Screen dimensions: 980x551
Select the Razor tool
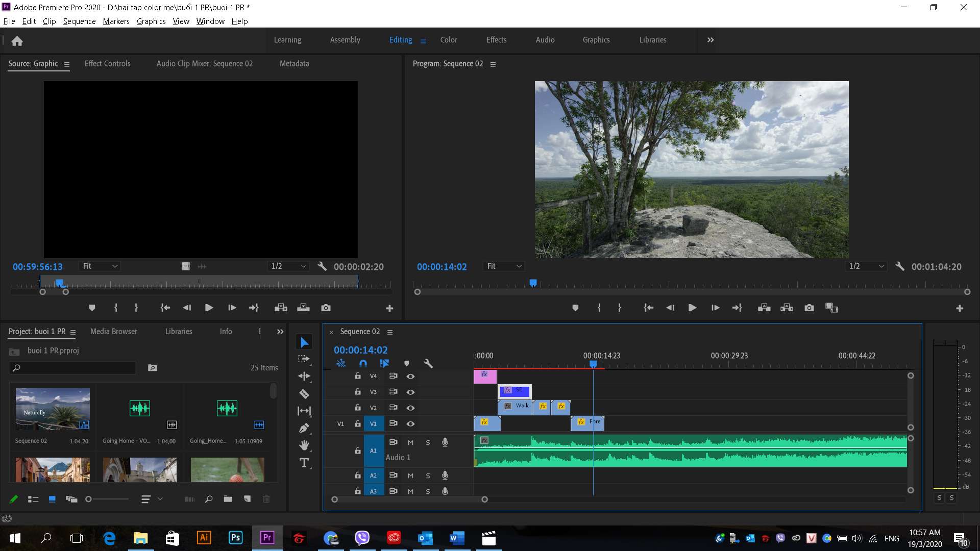click(304, 394)
